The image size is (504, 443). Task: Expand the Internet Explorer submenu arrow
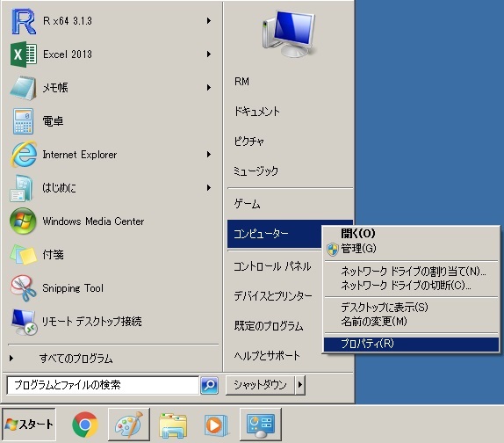(x=209, y=155)
